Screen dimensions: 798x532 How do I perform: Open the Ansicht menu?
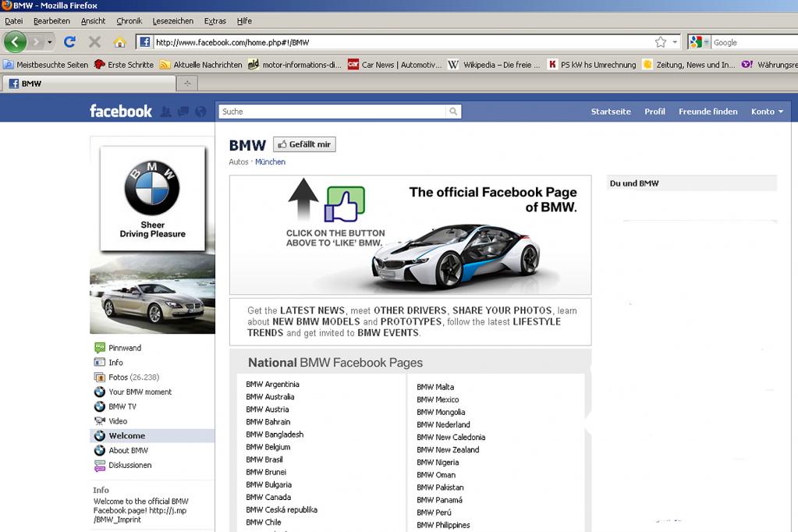pyautogui.click(x=93, y=21)
